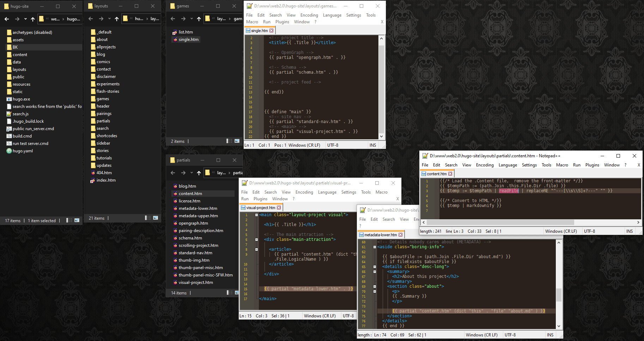Select the hugo.yaml file icon

pos(9,151)
